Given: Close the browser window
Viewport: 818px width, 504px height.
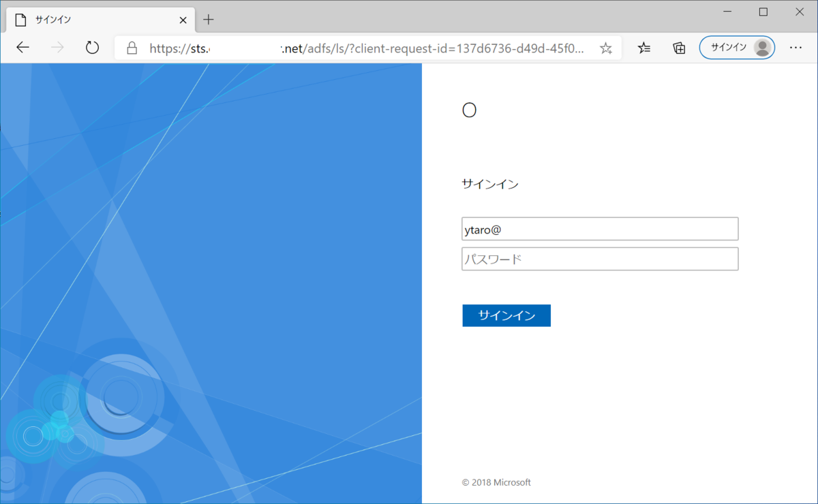Looking at the screenshot, I should 800,12.
